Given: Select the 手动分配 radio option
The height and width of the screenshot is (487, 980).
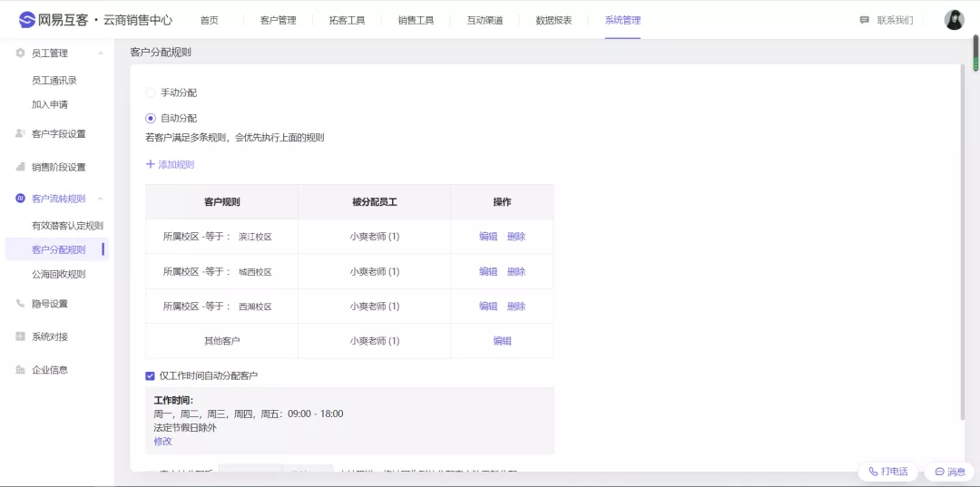Looking at the screenshot, I should (150, 93).
